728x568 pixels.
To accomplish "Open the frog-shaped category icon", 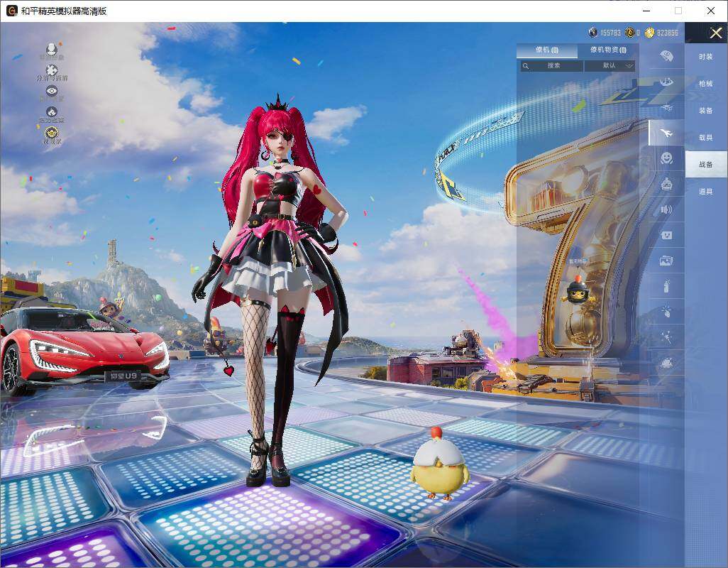I will point(667,363).
